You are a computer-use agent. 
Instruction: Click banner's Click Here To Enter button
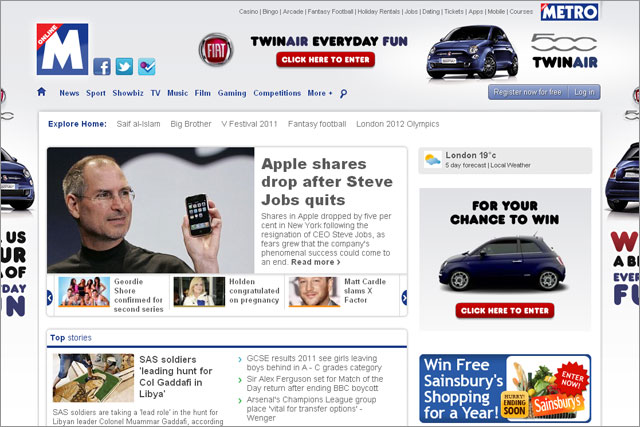click(x=325, y=60)
